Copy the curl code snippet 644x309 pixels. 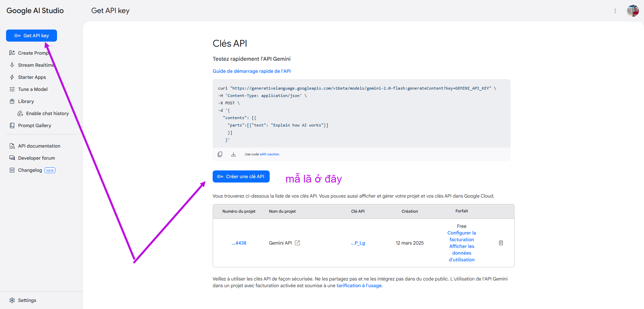click(220, 154)
